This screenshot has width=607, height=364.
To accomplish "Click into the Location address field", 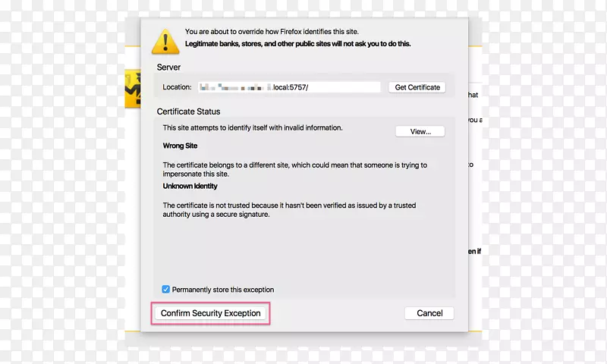I will pyautogui.click(x=289, y=87).
